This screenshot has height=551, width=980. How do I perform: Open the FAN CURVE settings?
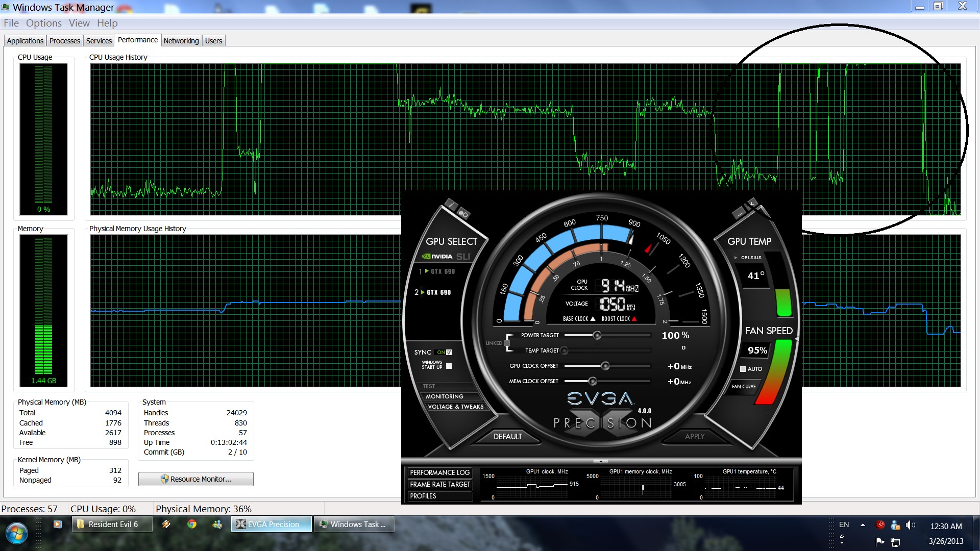[744, 386]
